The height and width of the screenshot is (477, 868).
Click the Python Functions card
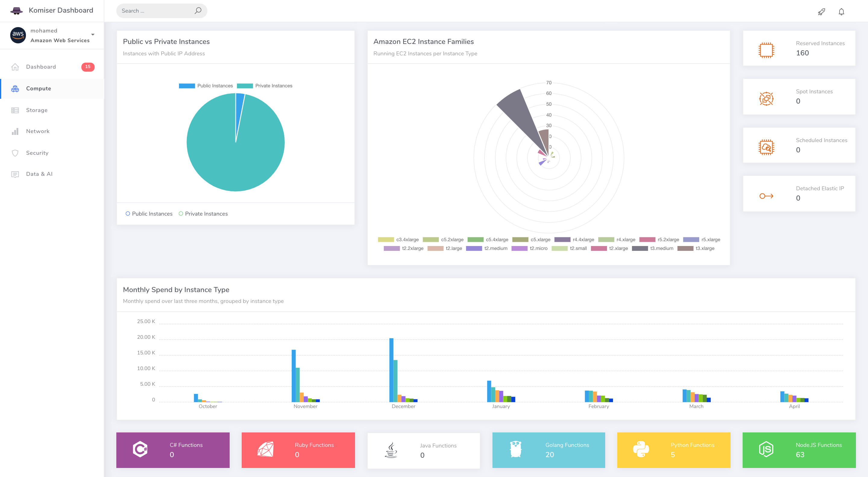pyautogui.click(x=673, y=450)
